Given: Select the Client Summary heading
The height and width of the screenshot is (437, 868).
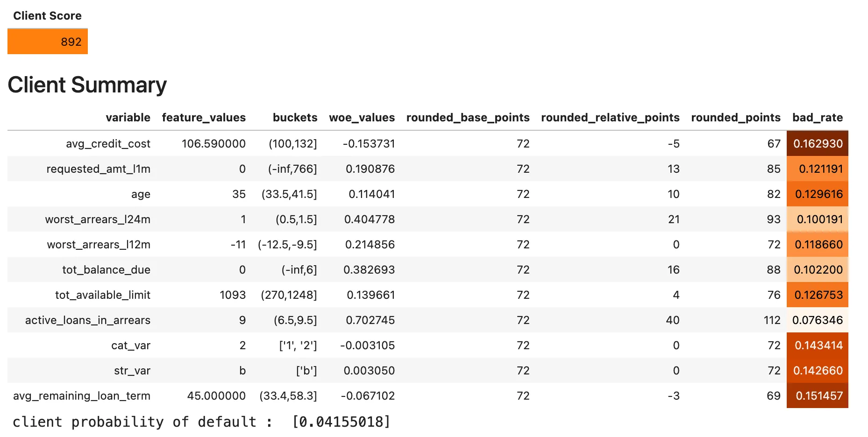Looking at the screenshot, I should [x=87, y=85].
